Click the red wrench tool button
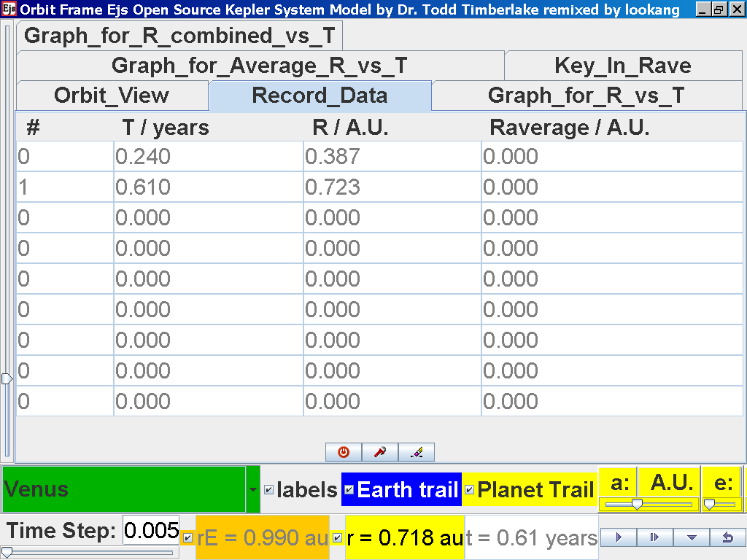This screenshot has width=747, height=560. coord(380,452)
